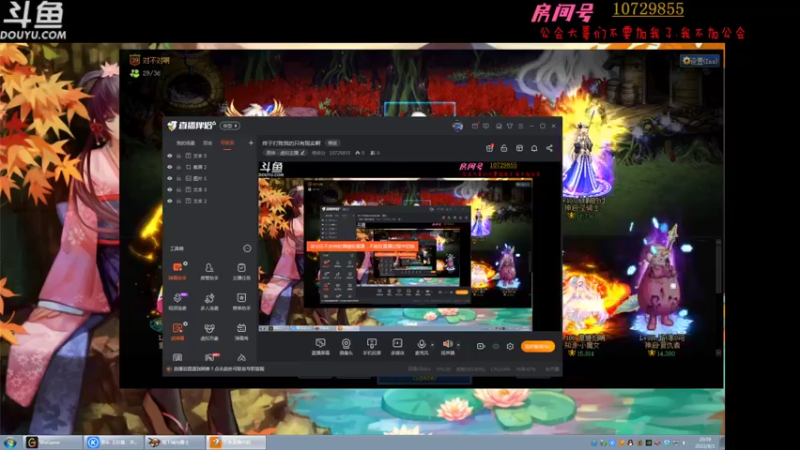
Task: Hide the 文本 2 source layer
Action: pos(170,201)
